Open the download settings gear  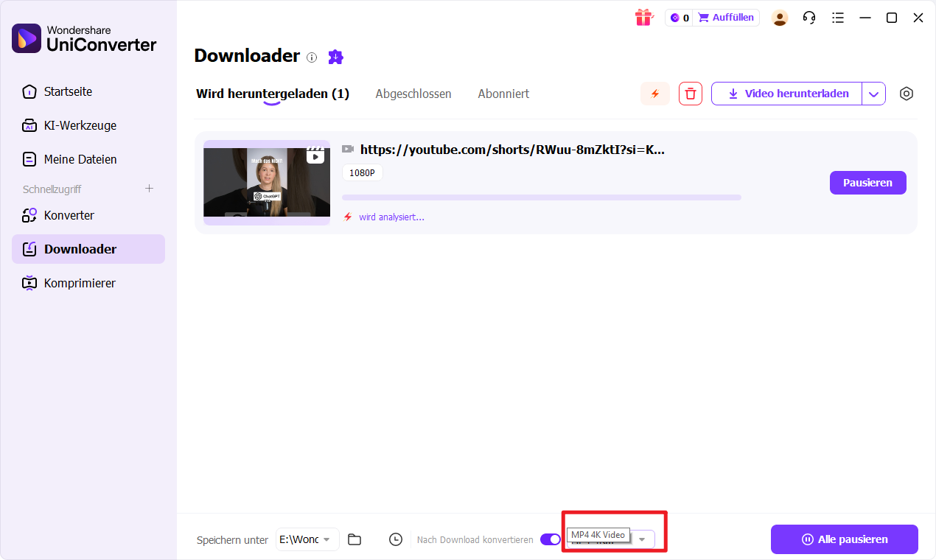907,94
